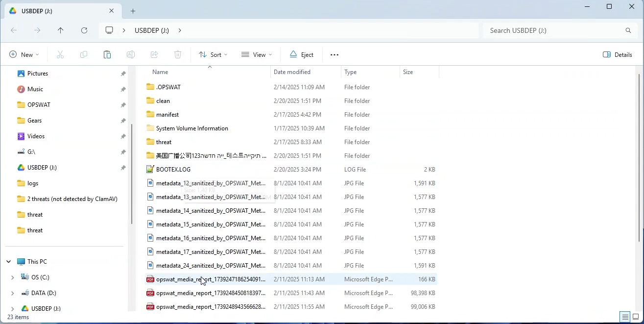The height and width of the screenshot is (324, 644).
Task: Click the .OPSWAT folder icon
Action: tap(150, 87)
